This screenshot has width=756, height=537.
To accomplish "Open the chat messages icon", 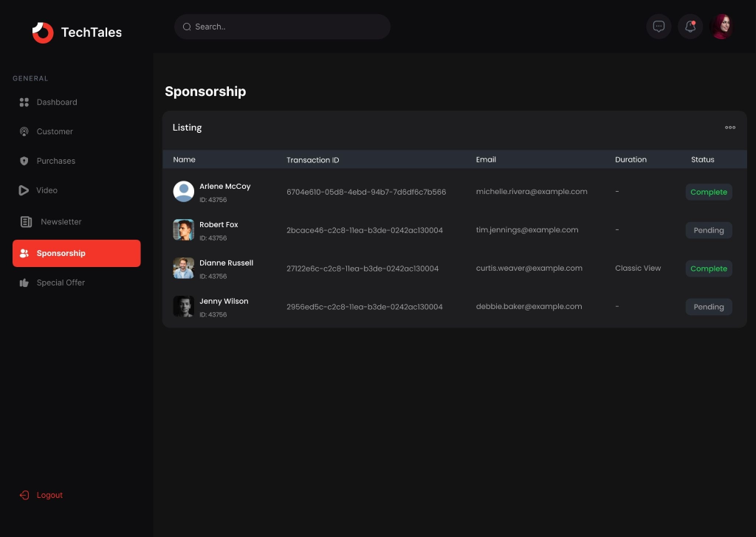I will tap(659, 27).
